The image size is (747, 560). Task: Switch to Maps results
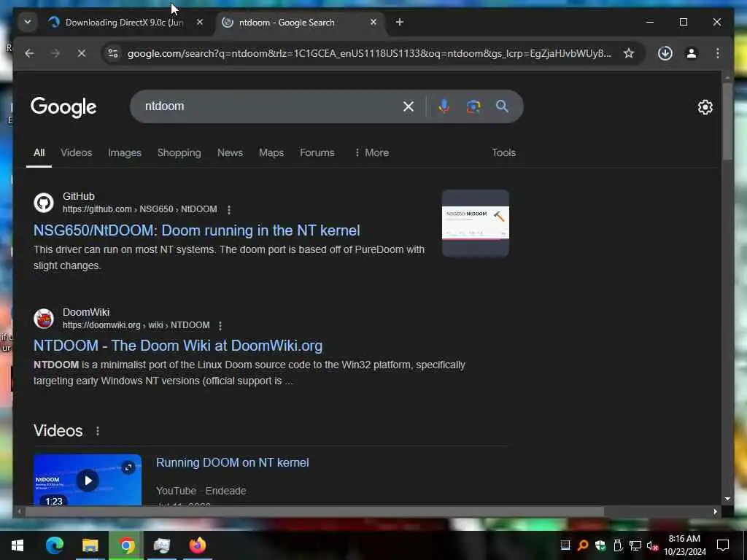(x=271, y=153)
